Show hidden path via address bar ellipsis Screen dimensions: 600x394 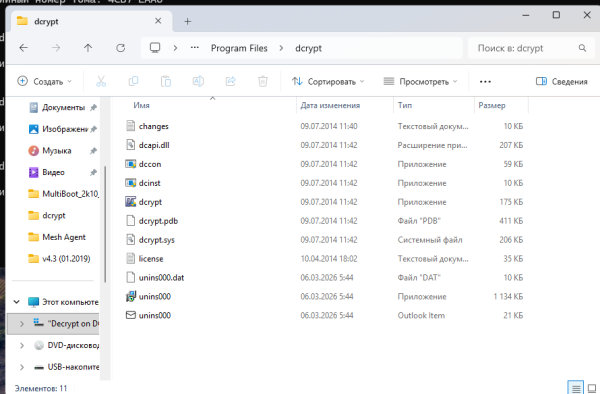click(x=195, y=48)
